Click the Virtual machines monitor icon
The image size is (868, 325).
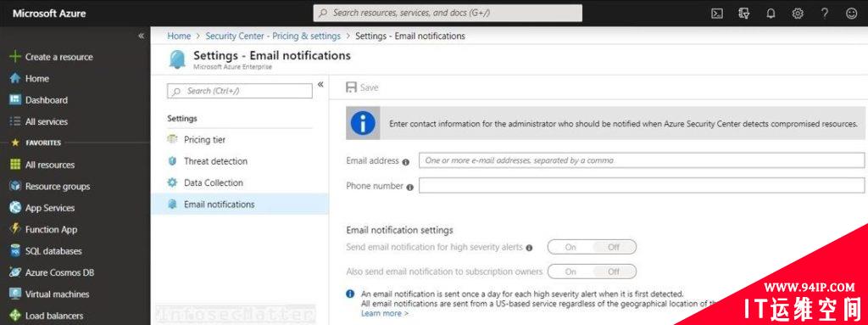[15, 294]
